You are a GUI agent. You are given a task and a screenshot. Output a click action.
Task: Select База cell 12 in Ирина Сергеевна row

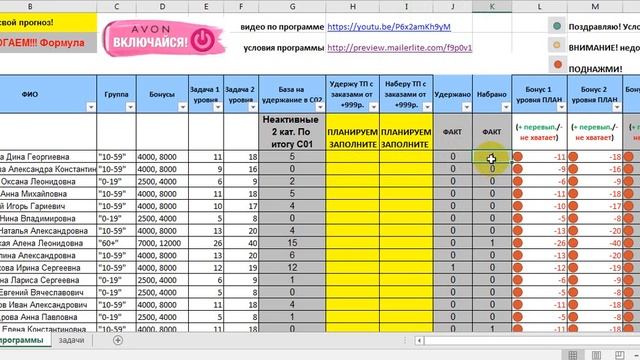tap(292, 268)
